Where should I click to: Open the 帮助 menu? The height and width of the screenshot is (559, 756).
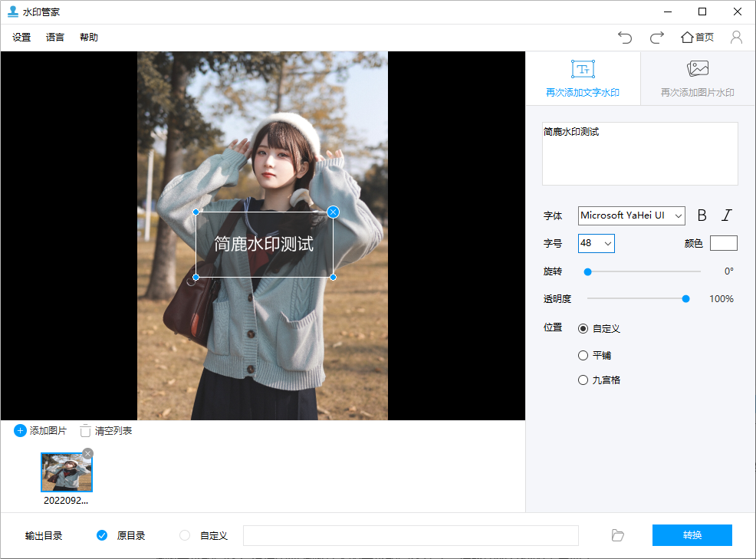point(89,37)
